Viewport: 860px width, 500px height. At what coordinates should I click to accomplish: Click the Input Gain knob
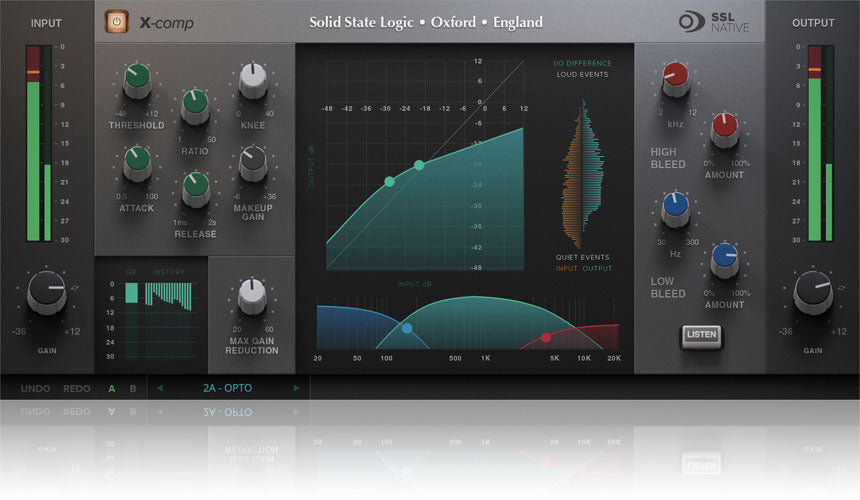point(47,292)
